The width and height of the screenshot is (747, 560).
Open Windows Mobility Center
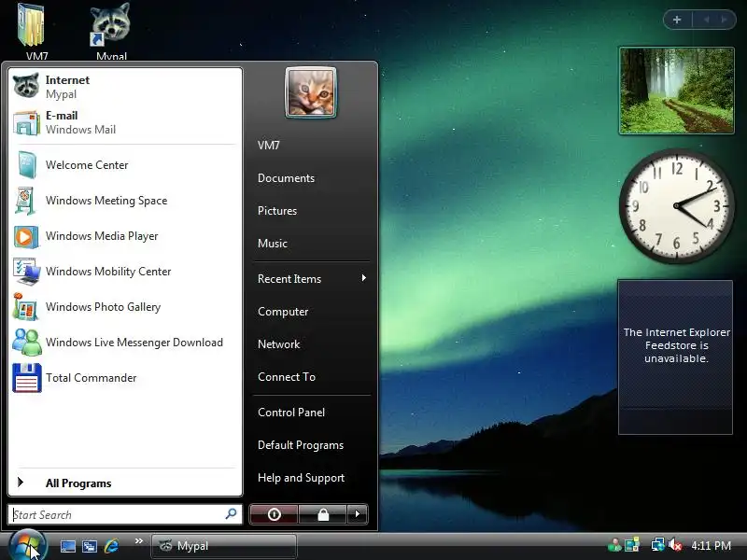pyautogui.click(x=125, y=272)
